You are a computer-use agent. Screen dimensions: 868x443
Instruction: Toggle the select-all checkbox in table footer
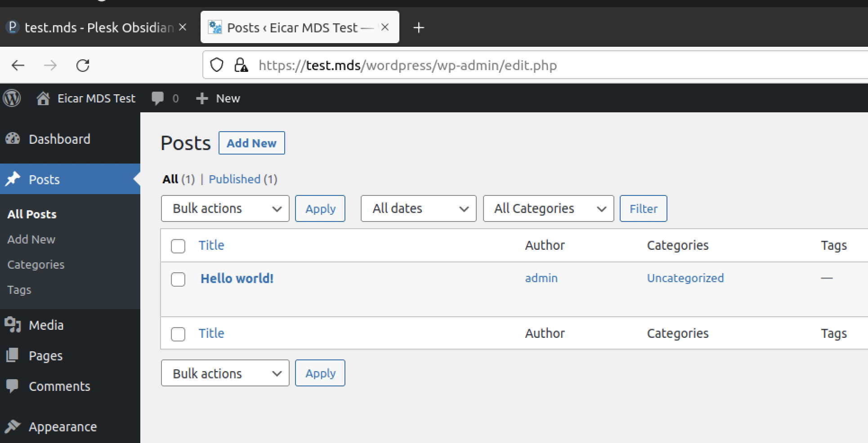[x=178, y=334]
